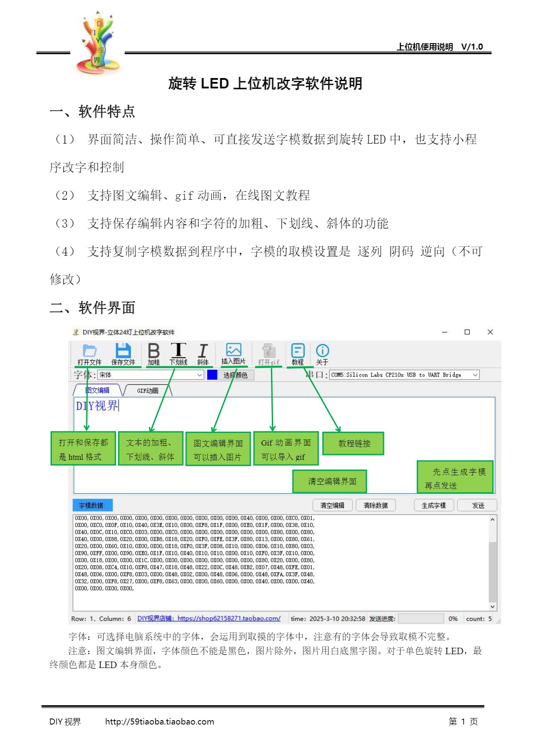Screen dimensions: 535x756
Task: Click the footer URL http://59tiaoba.tiaobao.com
Action: (160, 721)
